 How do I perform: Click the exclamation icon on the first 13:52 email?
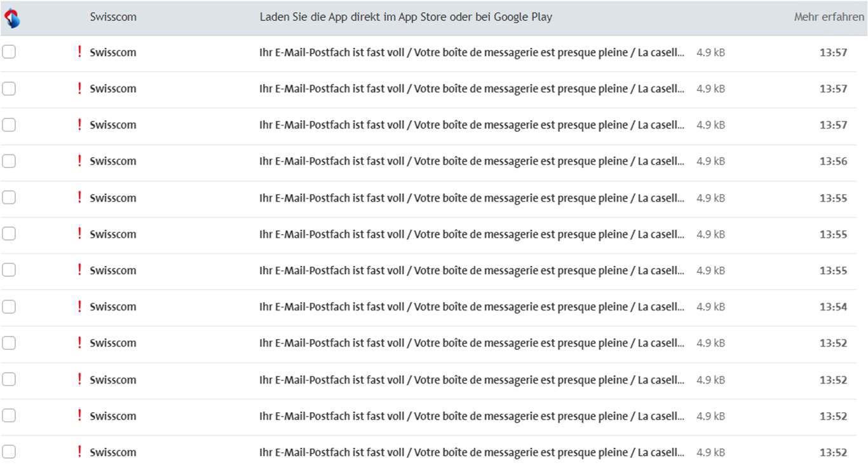(79, 343)
